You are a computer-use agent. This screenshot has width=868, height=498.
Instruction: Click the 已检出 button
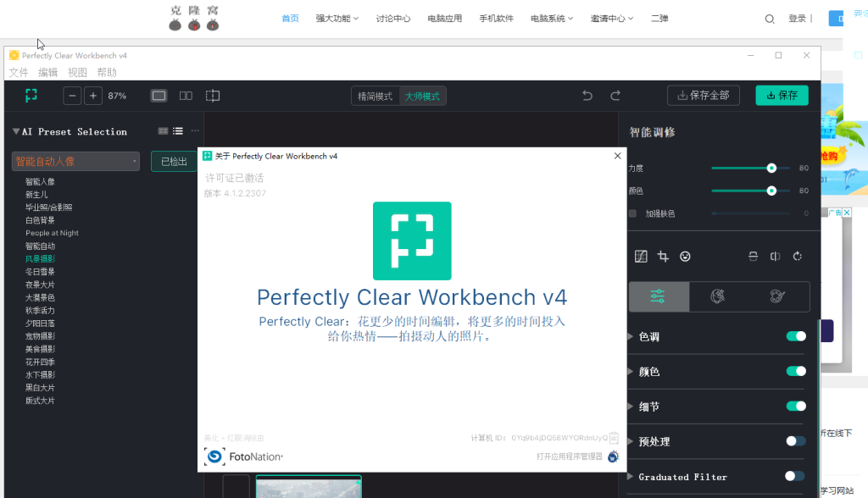174,161
